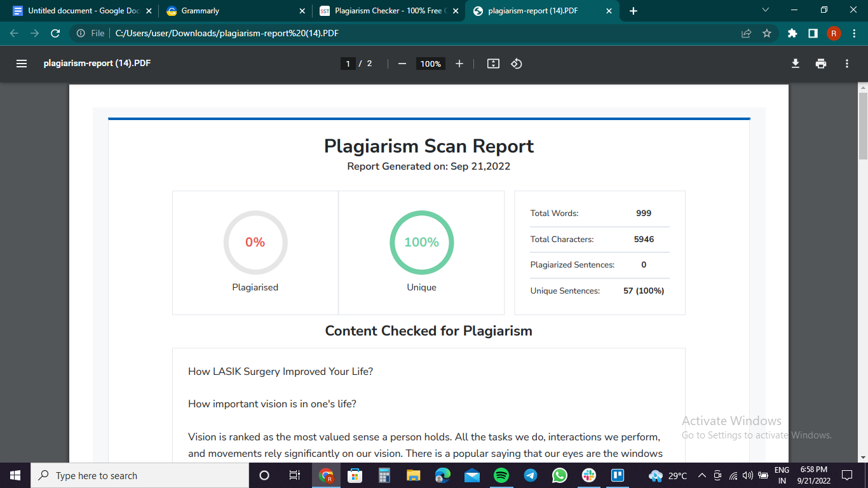Open Spotify from the taskbar

(x=501, y=475)
